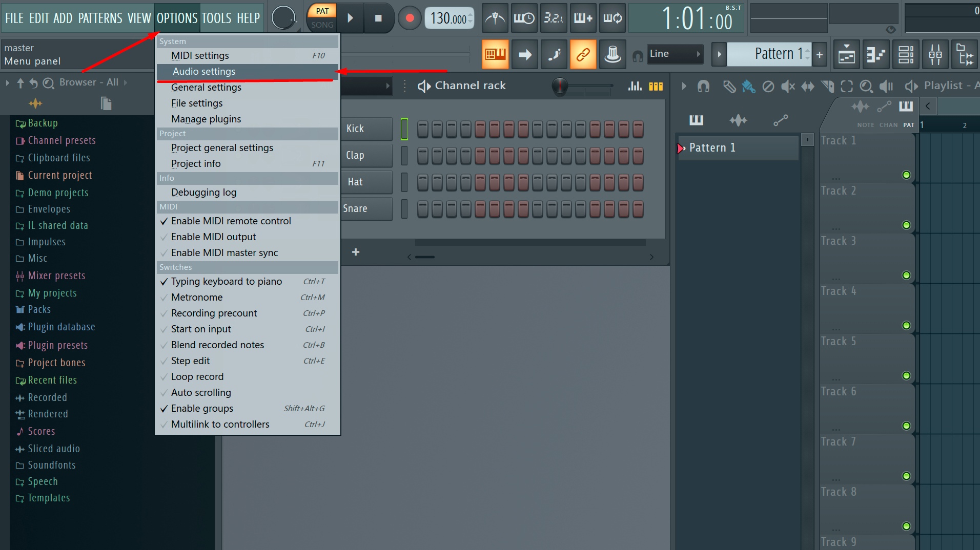Toggle PAT/SONG mode switch
This screenshot has height=550, width=980.
click(x=322, y=18)
